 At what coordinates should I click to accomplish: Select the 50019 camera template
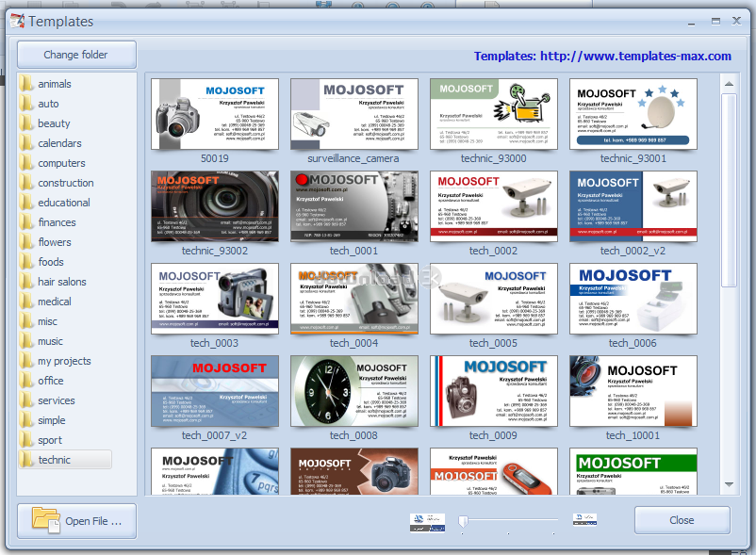point(215,114)
